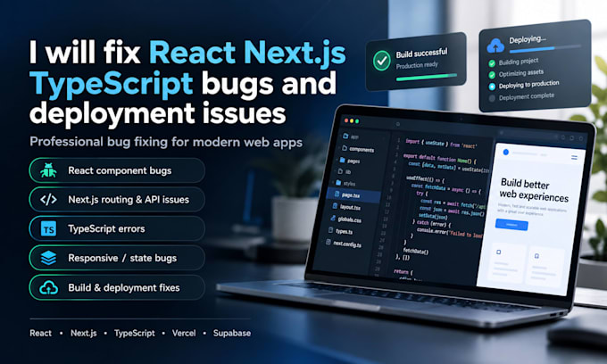Expand the lib folder in the file tree
The image size is (607, 364).
point(345,172)
